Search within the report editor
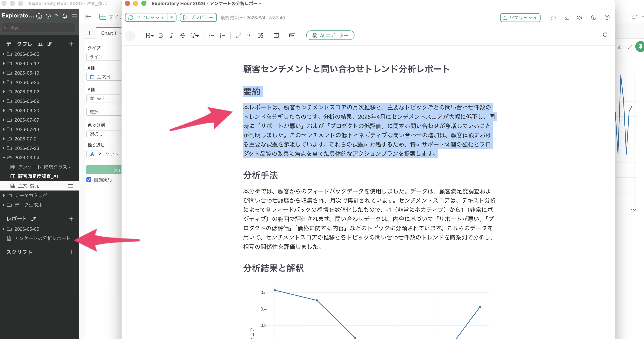The height and width of the screenshot is (339, 644). 605,35
